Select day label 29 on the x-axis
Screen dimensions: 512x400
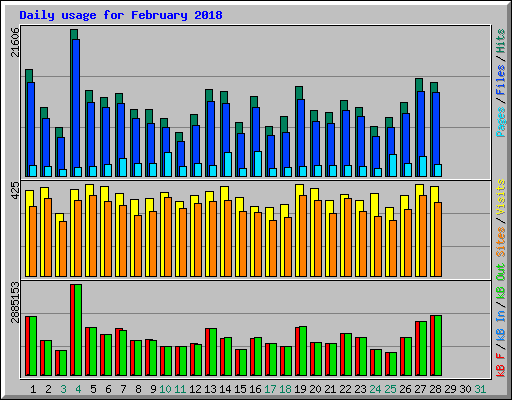point(450,389)
